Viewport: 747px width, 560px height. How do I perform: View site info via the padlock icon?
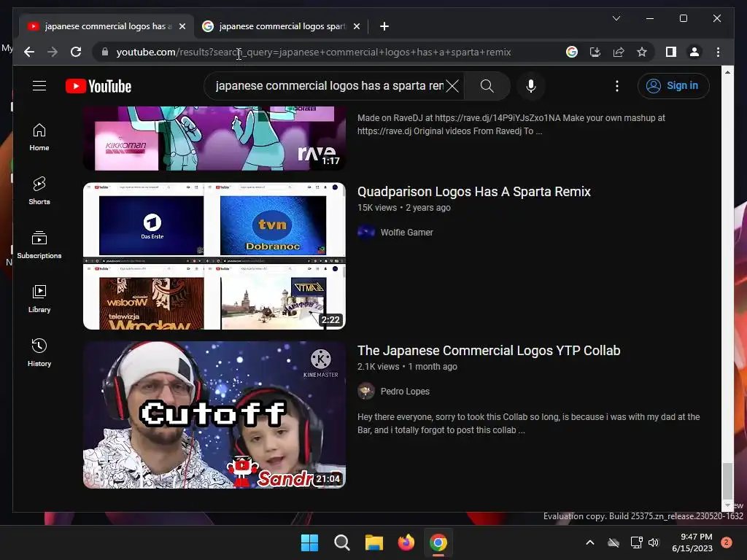tap(105, 52)
